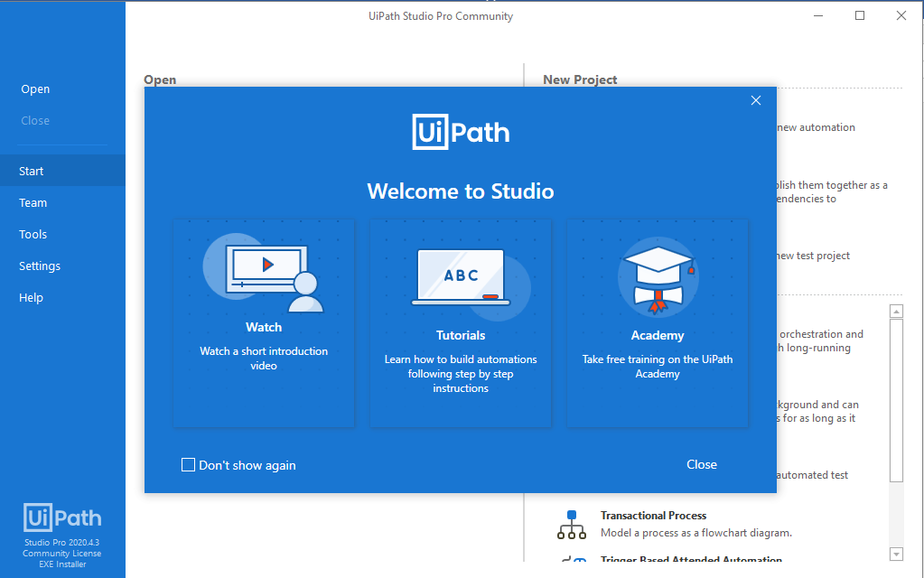
Task: Click the Watch video illustration icon
Action: click(x=264, y=273)
